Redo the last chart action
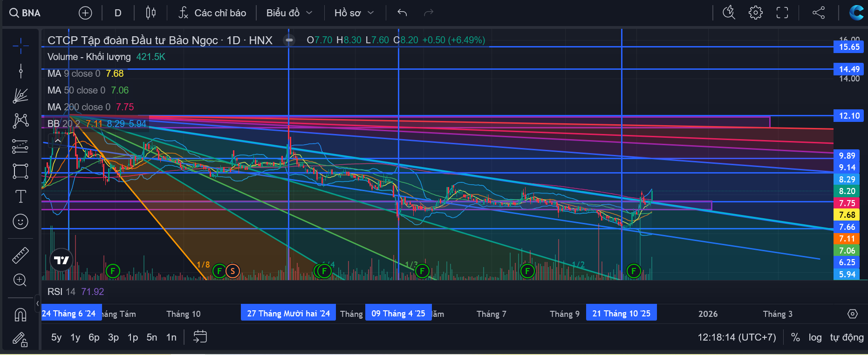Image resolution: width=868 pixels, height=355 pixels. [x=429, y=13]
